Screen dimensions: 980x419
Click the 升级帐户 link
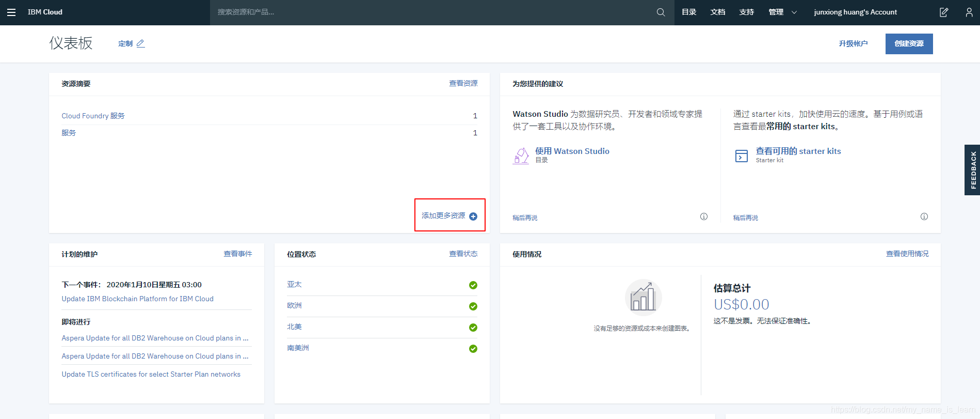[x=853, y=43]
